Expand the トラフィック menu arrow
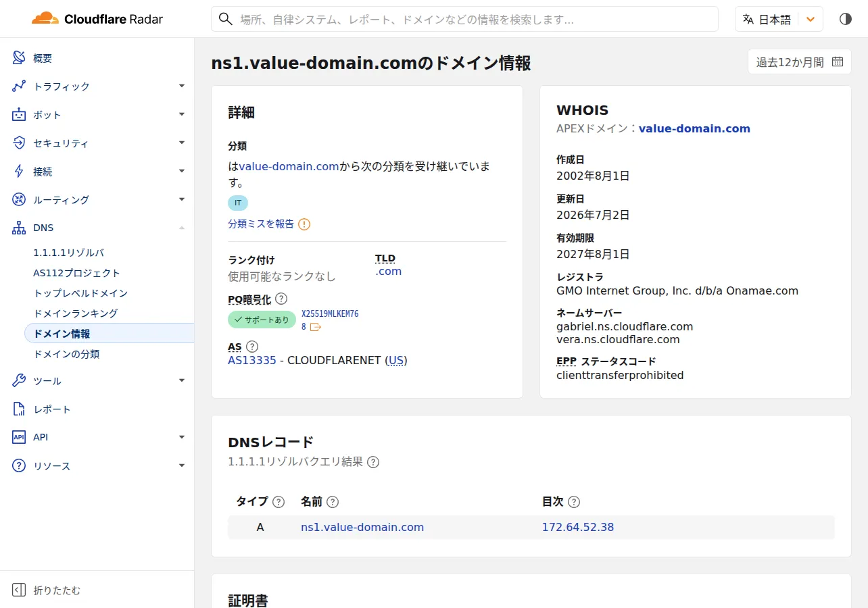This screenshot has height=608, width=868. tap(182, 86)
